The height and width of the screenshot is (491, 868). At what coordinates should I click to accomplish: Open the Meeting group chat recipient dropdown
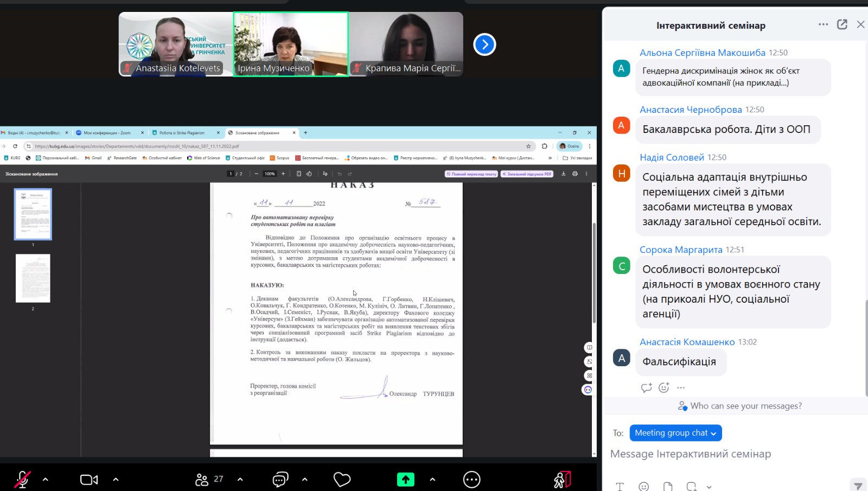(x=675, y=433)
